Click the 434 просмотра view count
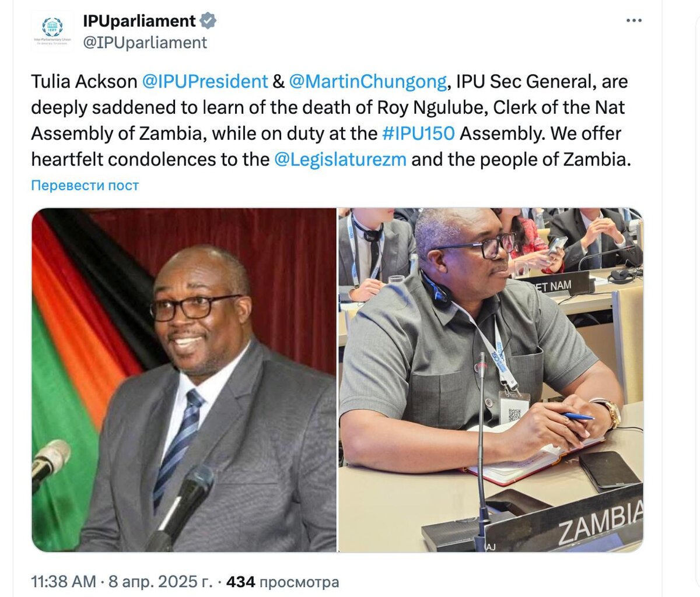 (282, 581)
